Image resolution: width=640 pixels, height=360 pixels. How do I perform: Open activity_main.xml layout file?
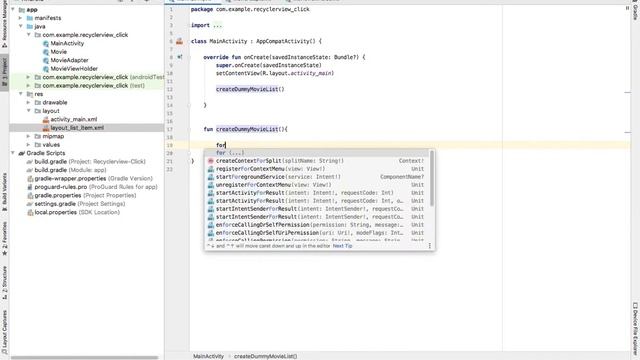[74, 120]
